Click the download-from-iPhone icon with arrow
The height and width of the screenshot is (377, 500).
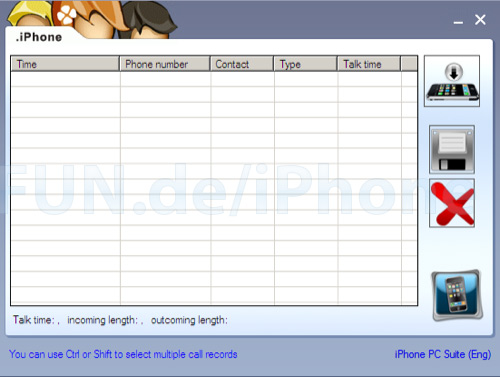[452, 81]
